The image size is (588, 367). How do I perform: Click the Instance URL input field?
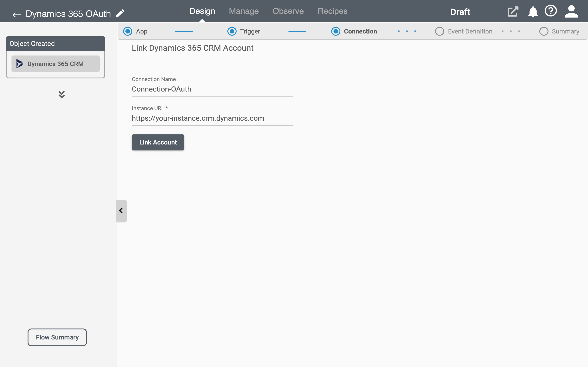pos(212,118)
